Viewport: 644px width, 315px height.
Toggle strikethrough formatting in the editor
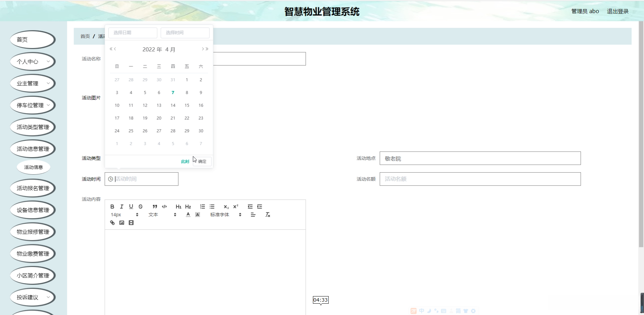141,207
